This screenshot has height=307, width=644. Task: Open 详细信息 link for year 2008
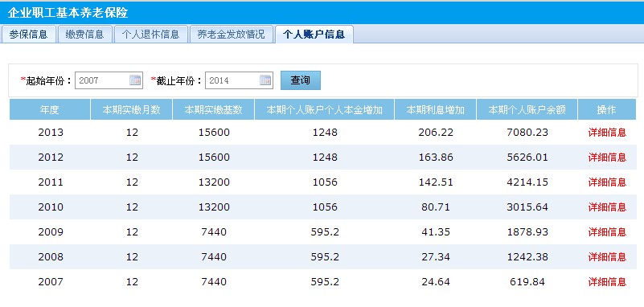(x=607, y=257)
